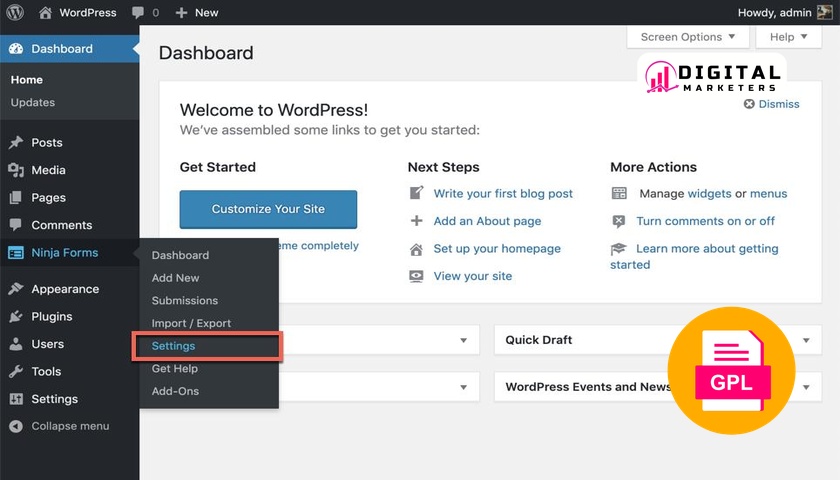Toggle the Quick Draft panel arrow
Image resolution: width=840 pixels, height=480 pixels.
pyautogui.click(x=806, y=340)
